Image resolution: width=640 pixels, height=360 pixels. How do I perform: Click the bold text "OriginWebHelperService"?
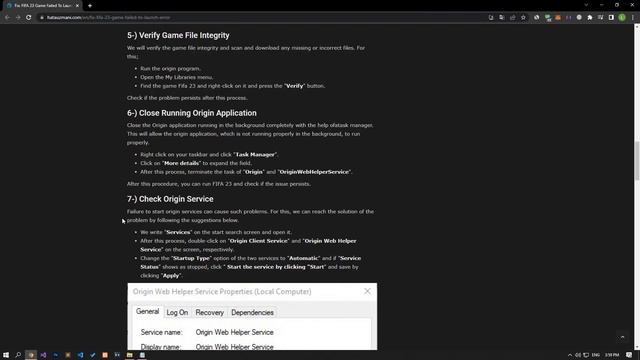click(x=314, y=172)
